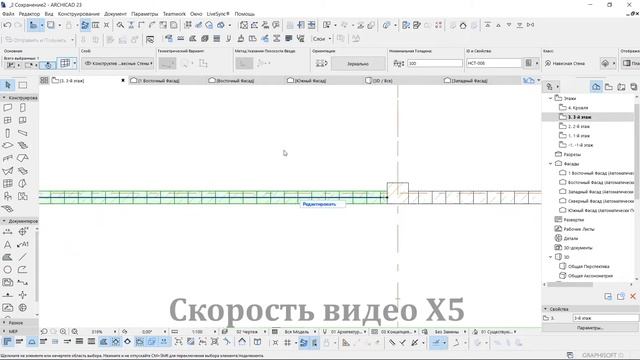Click the zoom in magnifier icon
Screen dimensions: 640x360
(63, 332)
